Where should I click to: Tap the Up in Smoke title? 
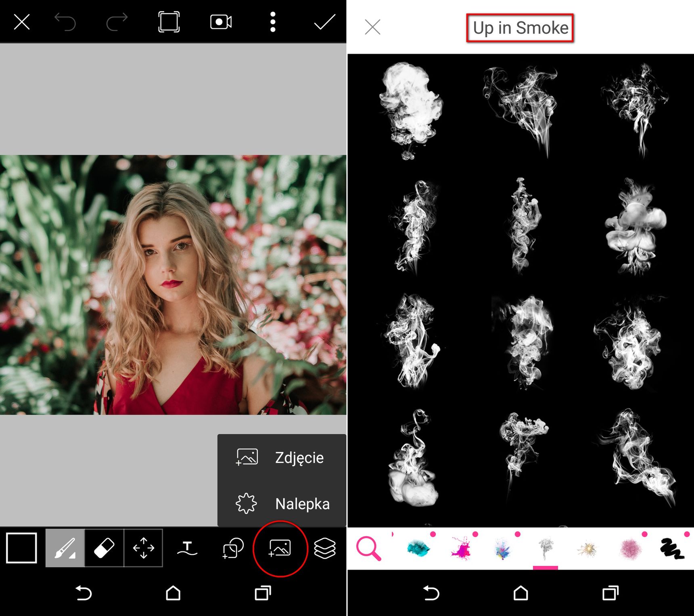520,28
